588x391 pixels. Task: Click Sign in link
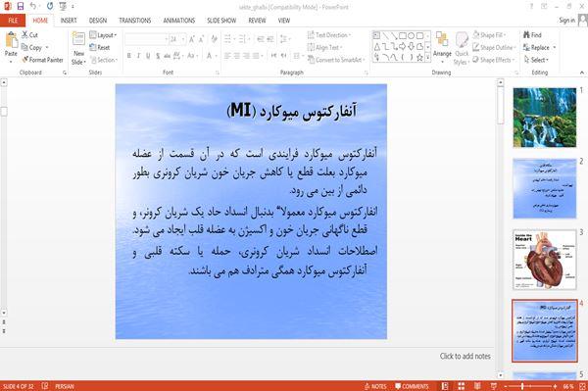coord(566,21)
